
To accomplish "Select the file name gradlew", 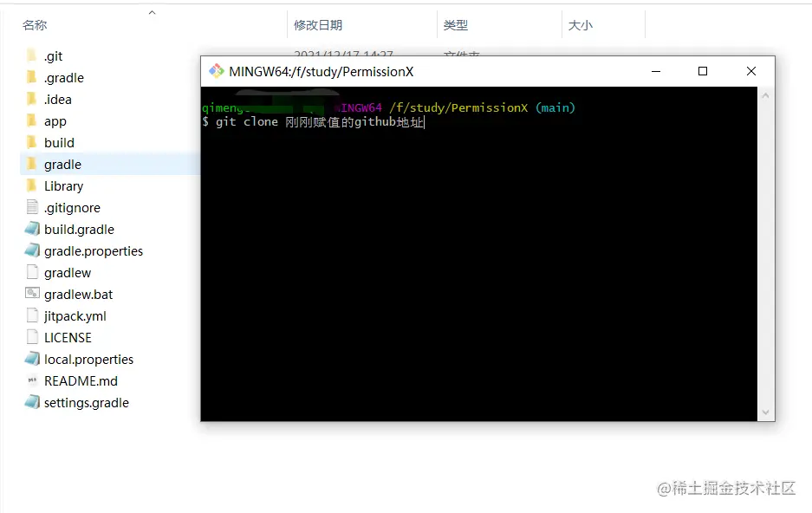I will tap(68, 273).
